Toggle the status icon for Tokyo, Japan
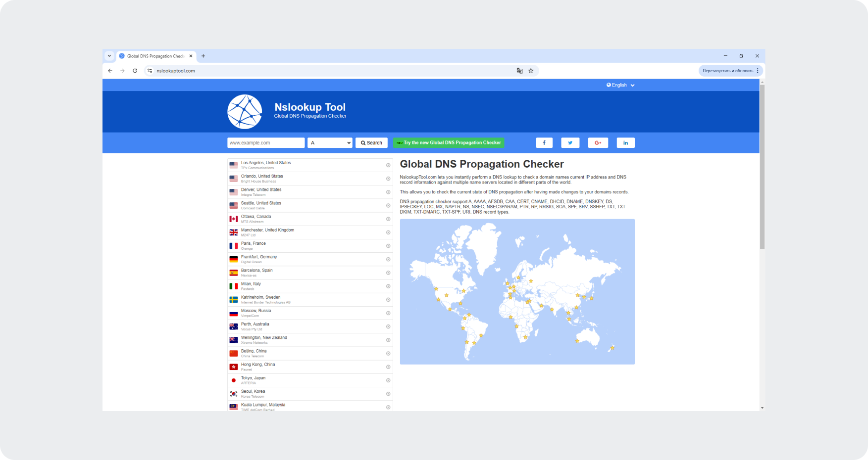The width and height of the screenshot is (868, 460). tap(388, 380)
